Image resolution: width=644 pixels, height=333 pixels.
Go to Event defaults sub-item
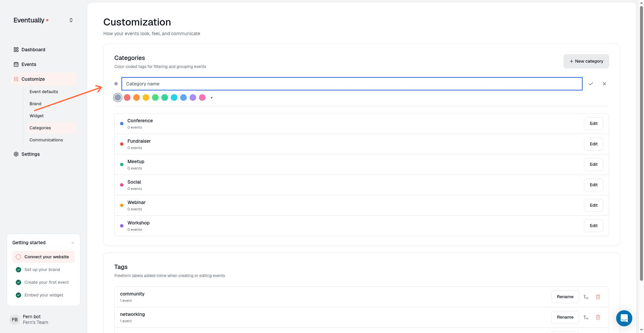point(51,92)
